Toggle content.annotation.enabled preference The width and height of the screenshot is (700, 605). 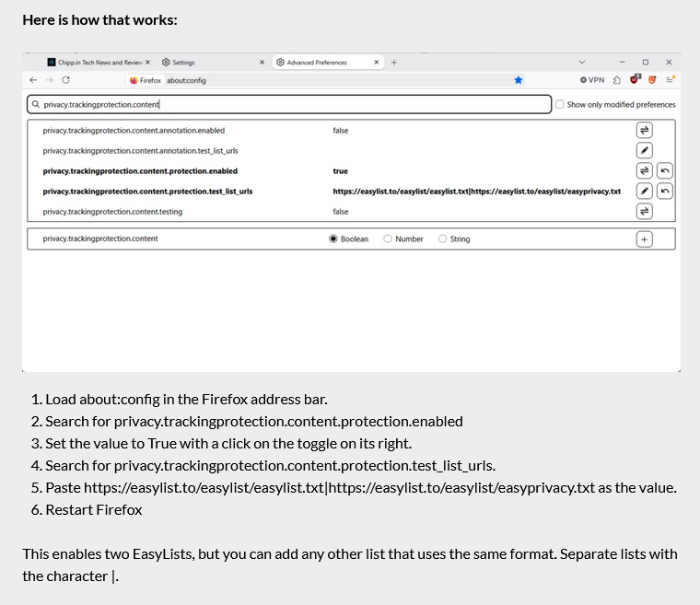[644, 131]
